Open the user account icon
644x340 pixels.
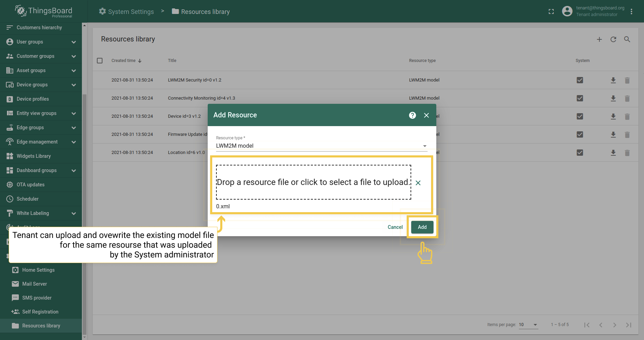pos(567,11)
